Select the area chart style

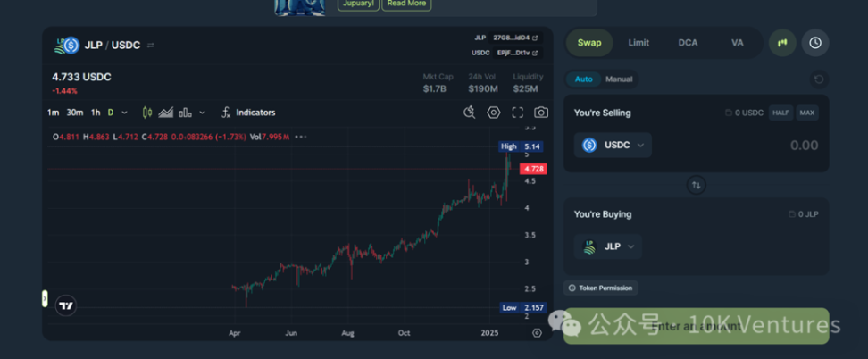pyautogui.click(x=166, y=113)
